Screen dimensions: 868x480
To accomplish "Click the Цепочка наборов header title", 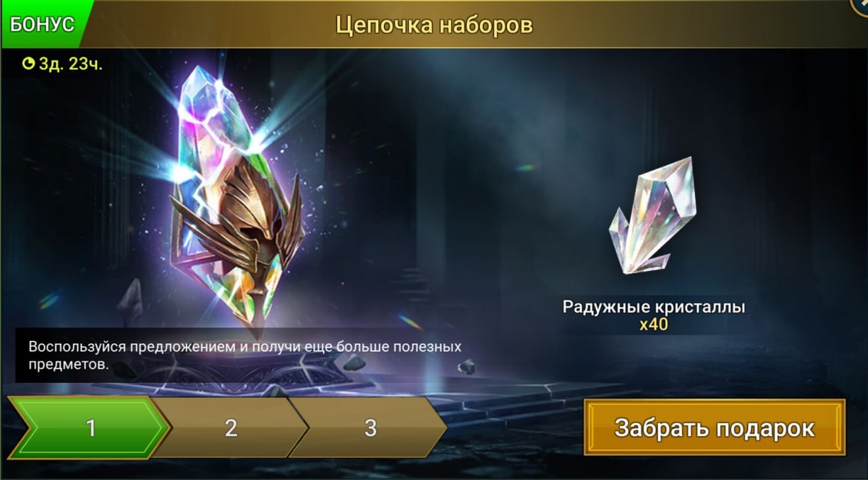I will coord(434,25).
